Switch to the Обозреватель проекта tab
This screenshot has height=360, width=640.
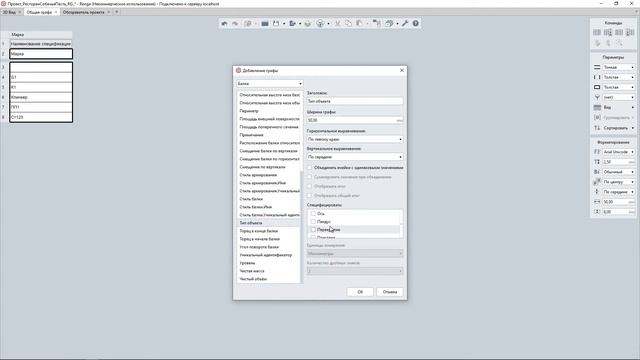click(83, 12)
